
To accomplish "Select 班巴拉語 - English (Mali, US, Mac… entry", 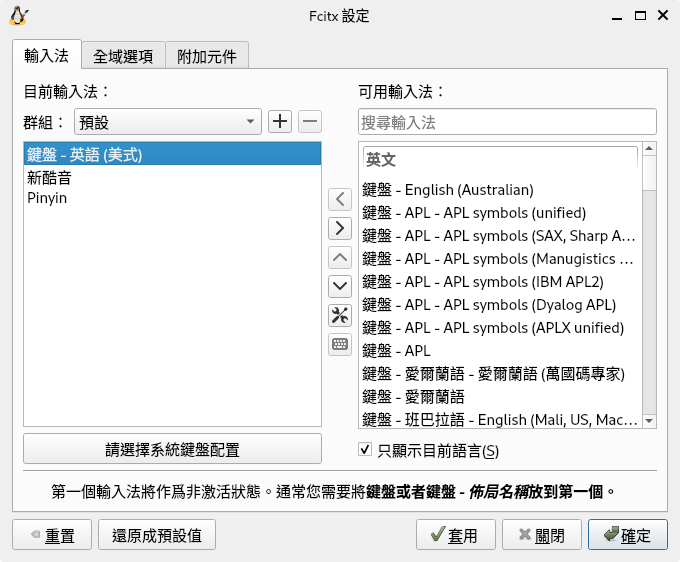I will point(500,419).
